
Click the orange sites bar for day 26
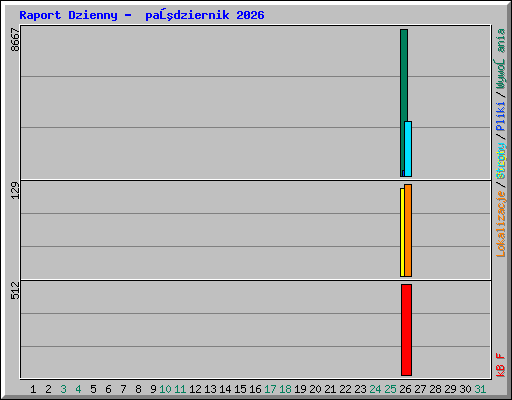click(x=408, y=230)
